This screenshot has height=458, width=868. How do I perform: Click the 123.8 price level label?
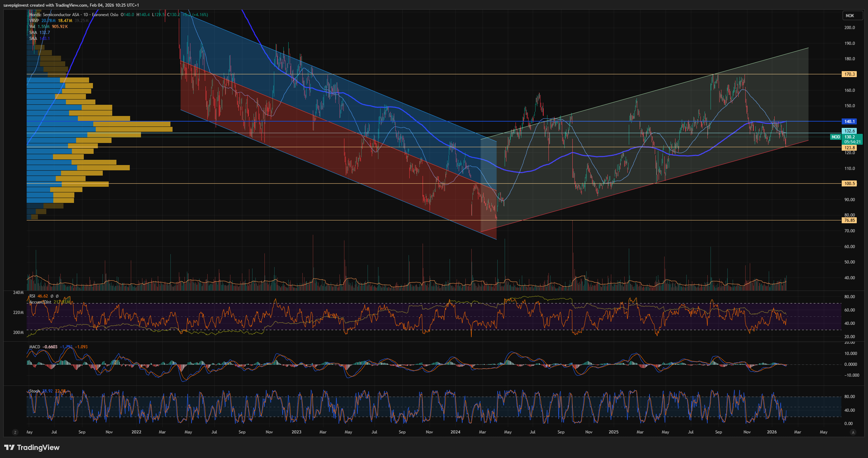(x=849, y=148)
